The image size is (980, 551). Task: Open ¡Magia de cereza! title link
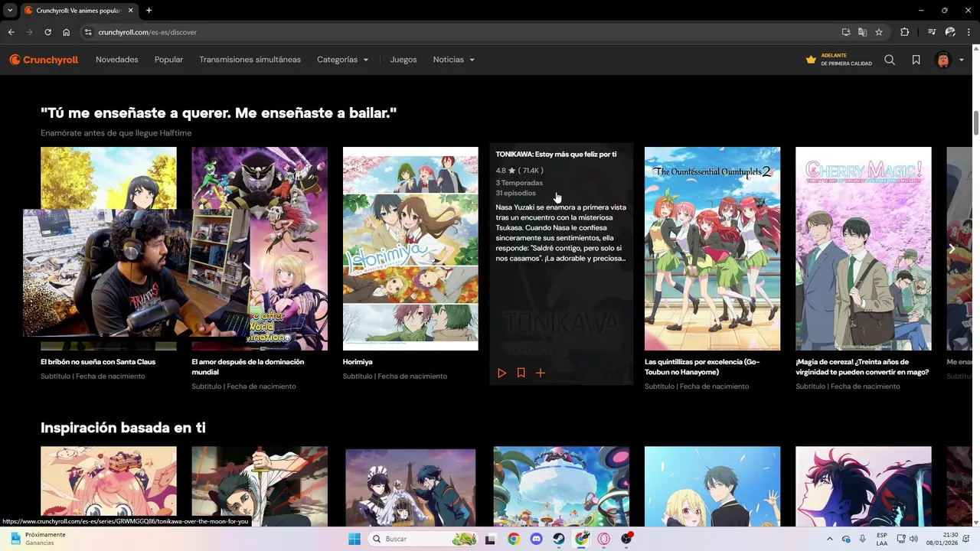pos(862,367)
